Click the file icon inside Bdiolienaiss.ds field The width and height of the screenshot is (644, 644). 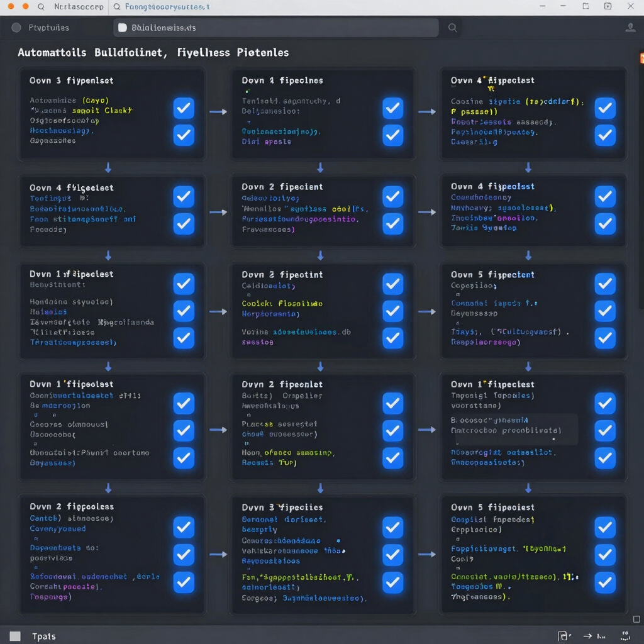(123, 28)
